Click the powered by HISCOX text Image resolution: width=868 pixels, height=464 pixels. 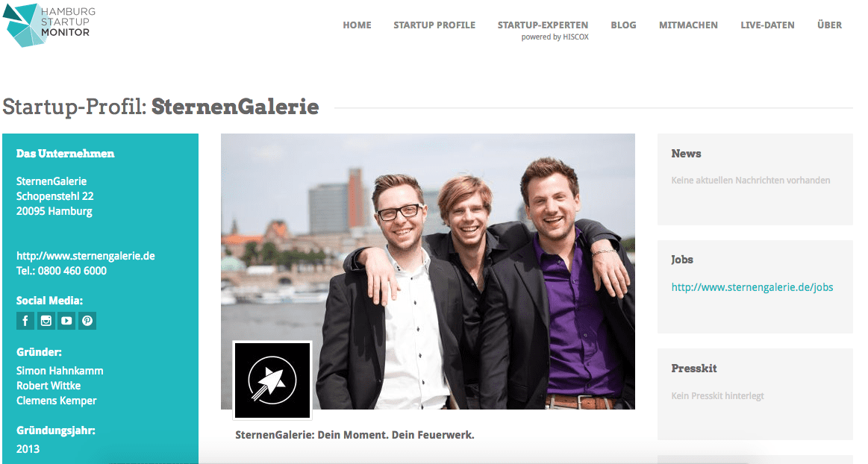pos(555,37)
